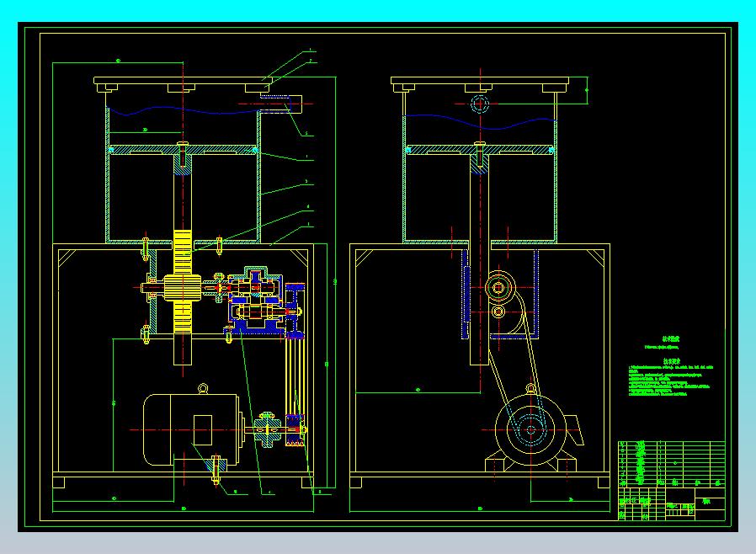Select the top cover plate of the left tank
Viewport: 756px width, 554px height.
(183, 80)
